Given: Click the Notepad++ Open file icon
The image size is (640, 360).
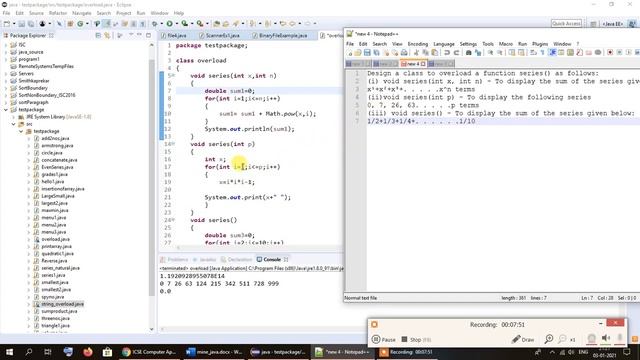Looking at the screenshot, I should (x=358, y=53).
